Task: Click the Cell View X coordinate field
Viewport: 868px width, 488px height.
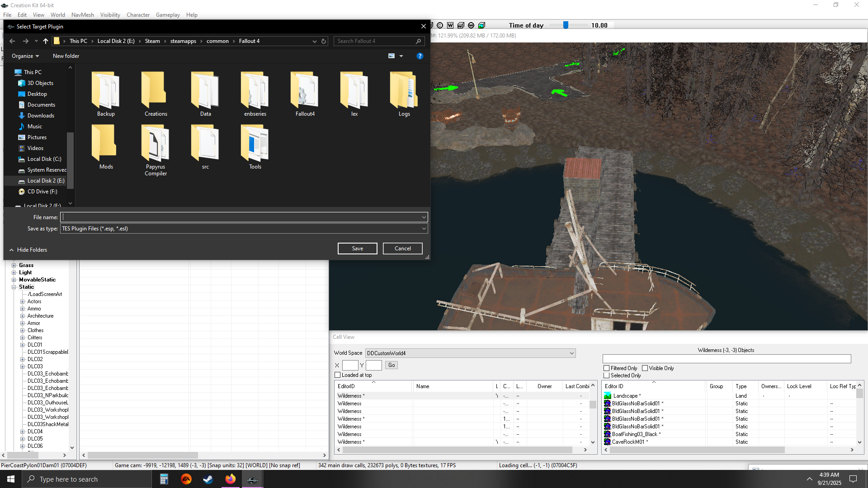Action: click(350, 365)
